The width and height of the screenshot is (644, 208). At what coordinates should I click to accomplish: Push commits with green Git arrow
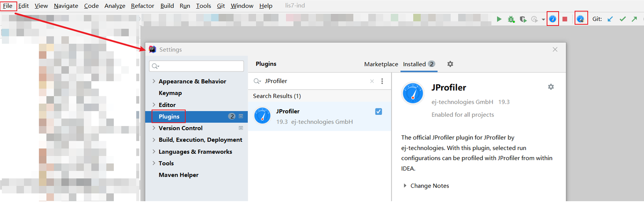634,19
